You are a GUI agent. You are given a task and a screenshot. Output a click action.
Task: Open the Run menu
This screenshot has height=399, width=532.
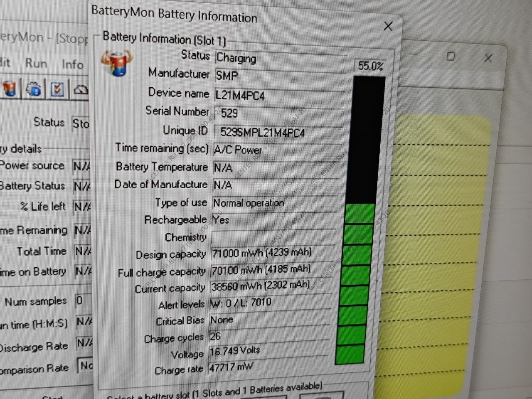[x=36, y=63]
